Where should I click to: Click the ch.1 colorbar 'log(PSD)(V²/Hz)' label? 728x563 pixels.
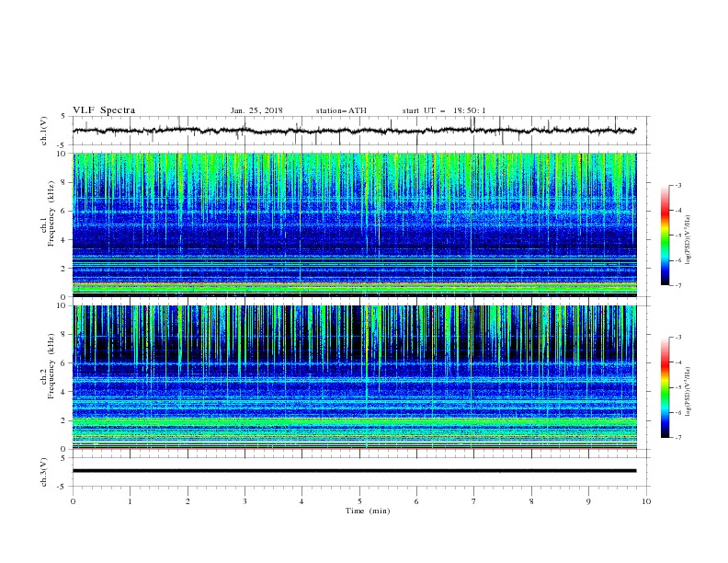[x=688, y=240]
